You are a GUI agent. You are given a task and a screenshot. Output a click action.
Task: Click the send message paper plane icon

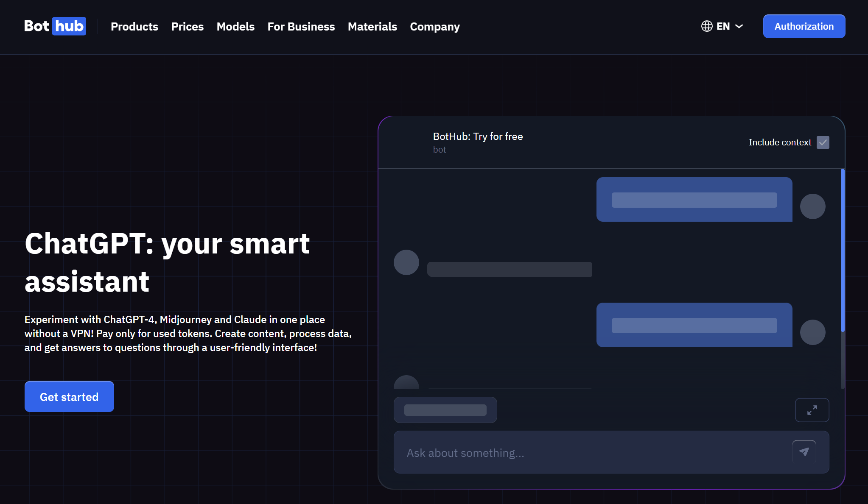(804, 452)
